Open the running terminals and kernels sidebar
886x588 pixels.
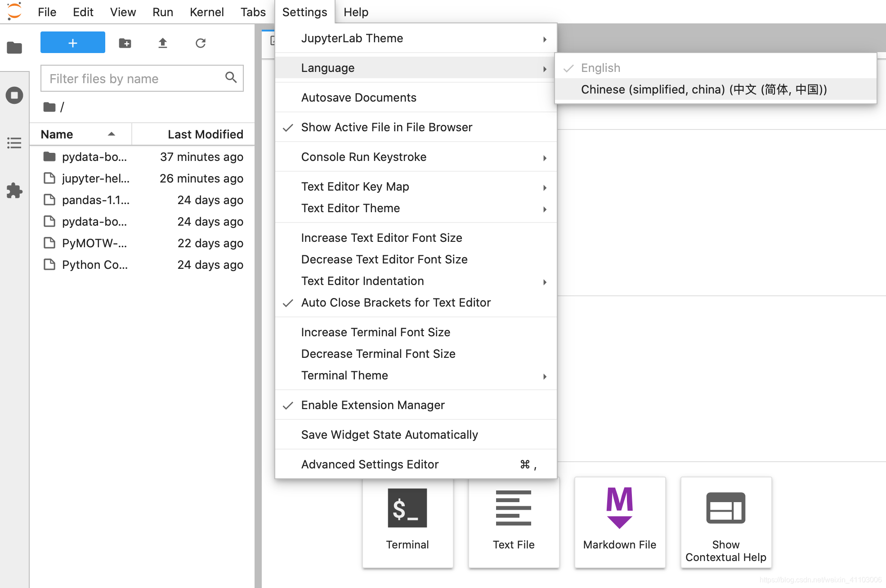[x=14, y=95]
